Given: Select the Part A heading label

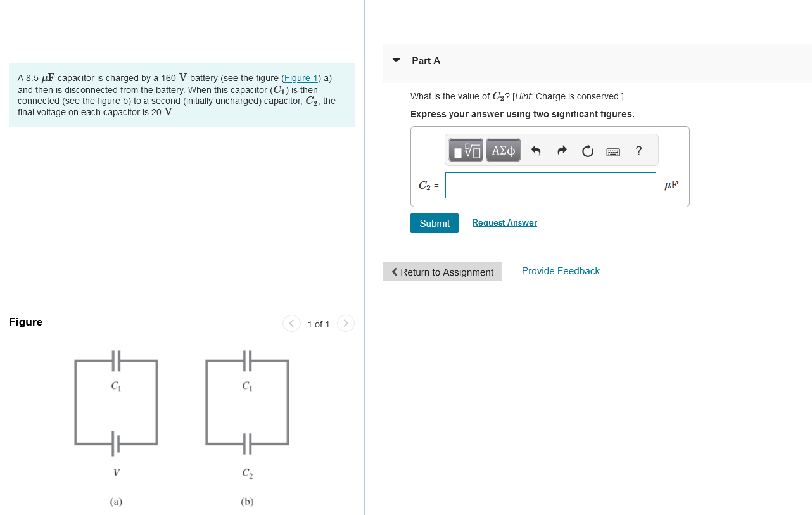Looking at the screenshot, I should pos(426,61).
